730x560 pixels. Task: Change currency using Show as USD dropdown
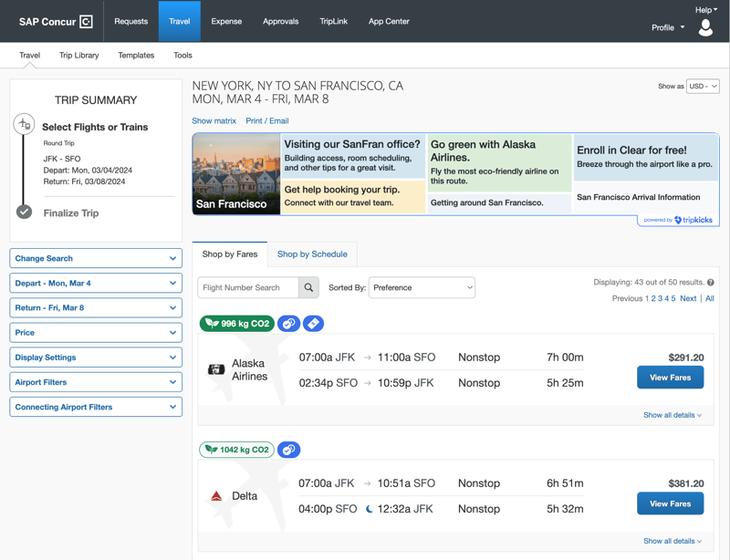click(x=705, y=85)
